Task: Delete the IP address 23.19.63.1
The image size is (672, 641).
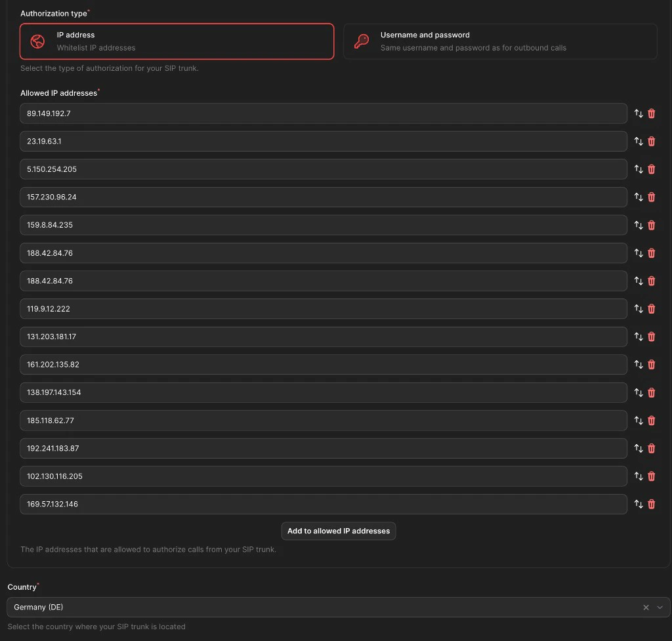Action: (651, 141)
